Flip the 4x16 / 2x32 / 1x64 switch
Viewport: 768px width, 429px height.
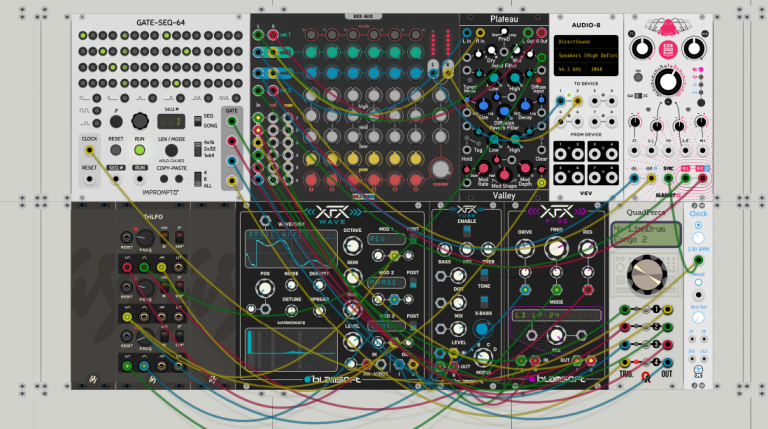[197, 149]
